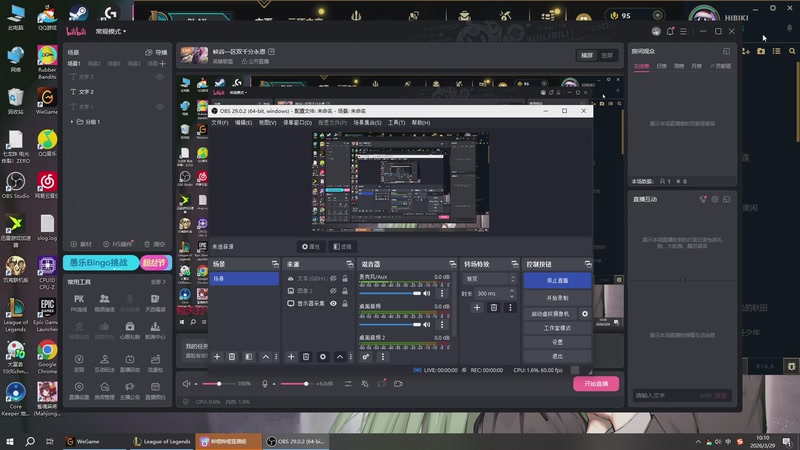Open 心愿礼物 tool in Bilibili
Image resolution: width=800 pixels, height=450 pixels.
(x=130, y=330)
